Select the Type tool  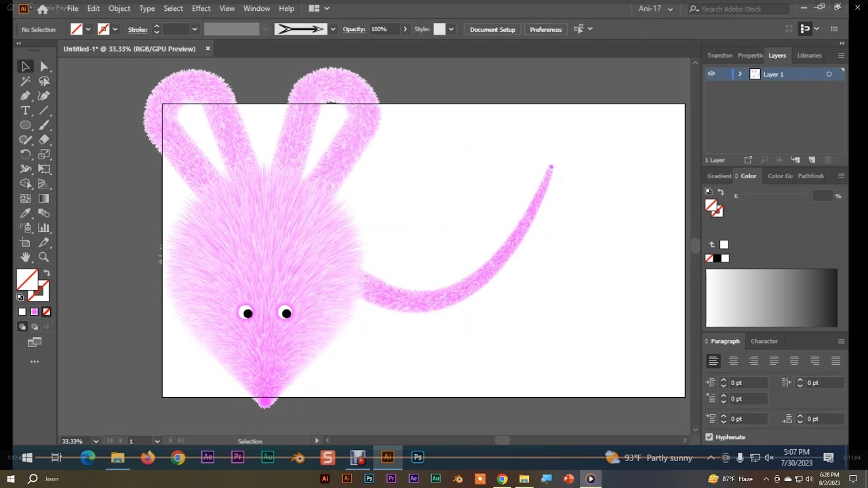click(x=25, y=110)
